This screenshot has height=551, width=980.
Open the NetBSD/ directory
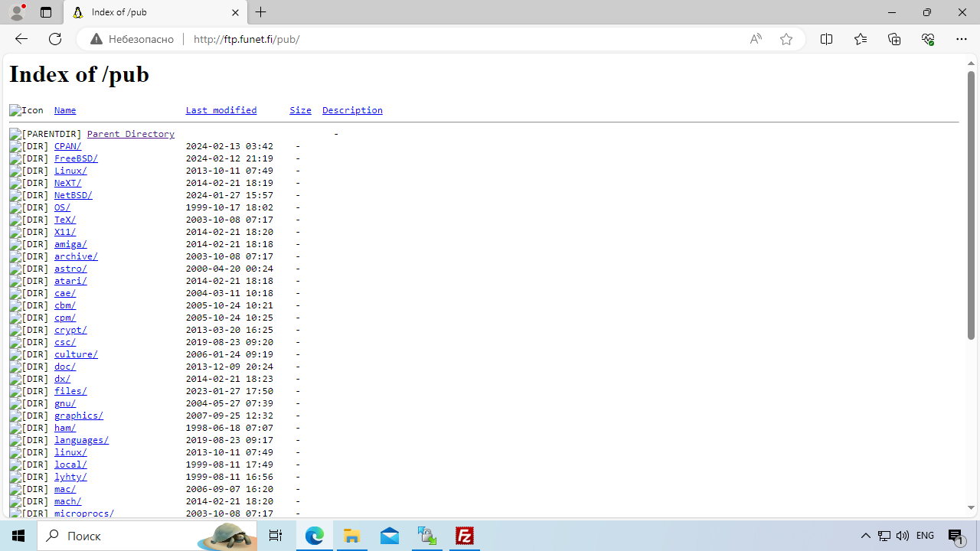pyautogui.click(x=73, y=195)
